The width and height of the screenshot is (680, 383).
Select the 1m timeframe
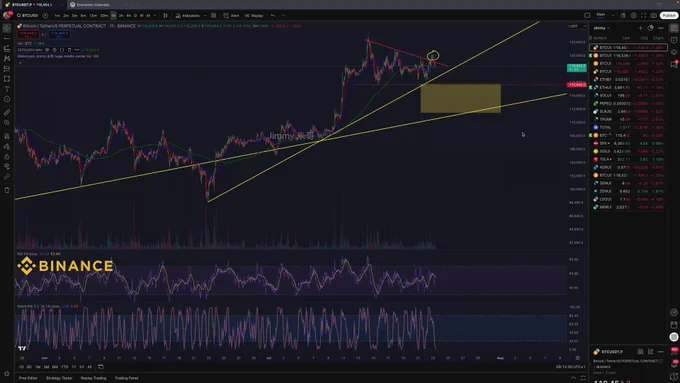pos(57,16)
